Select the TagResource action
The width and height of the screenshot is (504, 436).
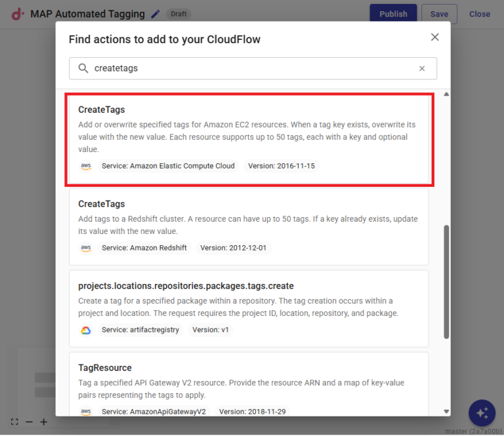pos(249,384)
